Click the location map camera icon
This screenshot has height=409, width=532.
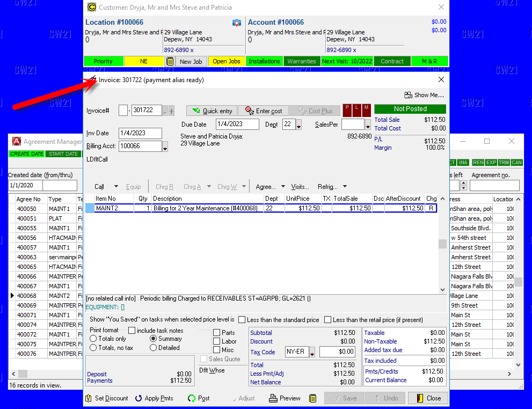[236, 23]
